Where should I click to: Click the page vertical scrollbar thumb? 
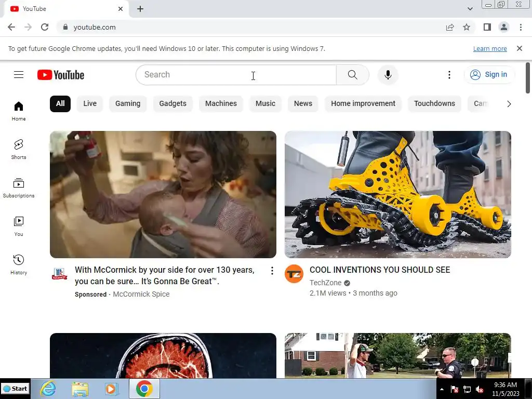pyautogui.click(x=528, y=78)
